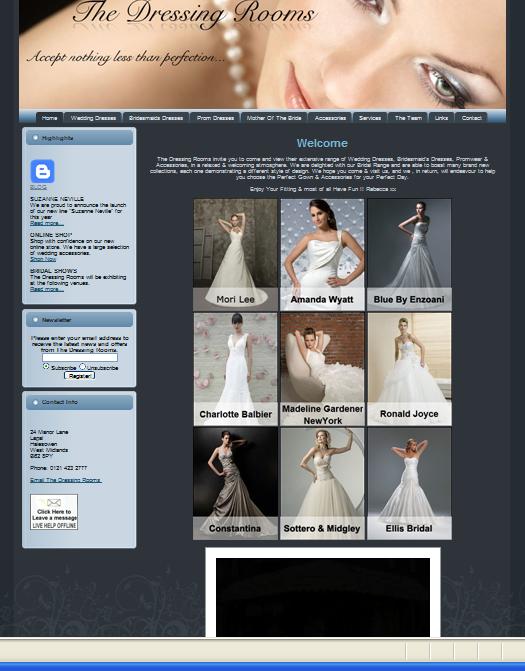This screenshot has width=525, height=671.
Task: Open the Wedding Dresses menu tab
Action: 93,118
